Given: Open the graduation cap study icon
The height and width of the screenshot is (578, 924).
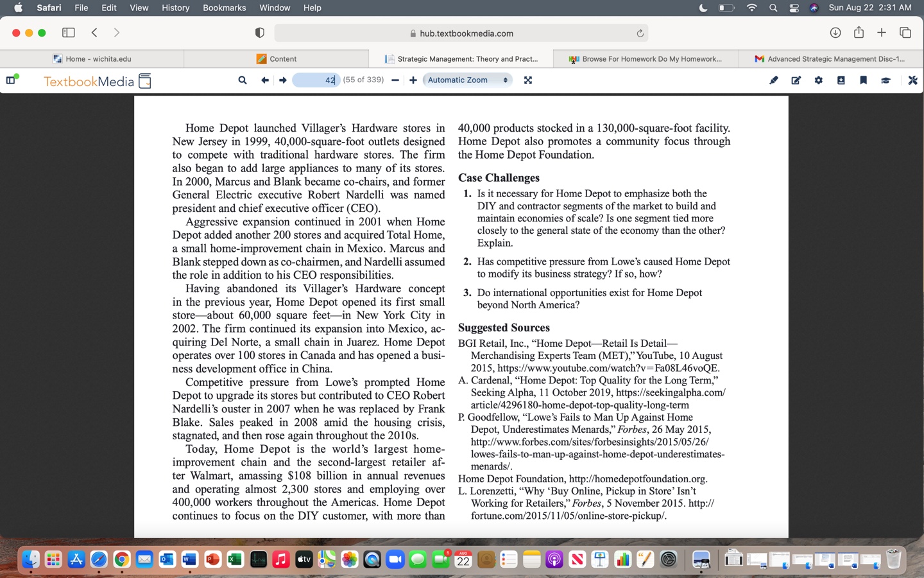Looking at the screenshot, I should point(886,80).
